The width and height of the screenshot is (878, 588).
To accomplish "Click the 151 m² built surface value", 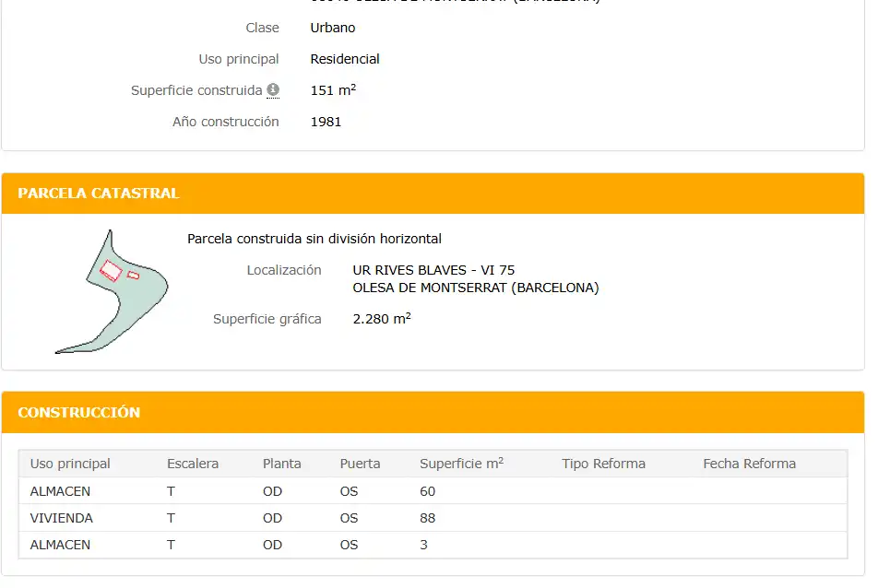I will [333, 90].
